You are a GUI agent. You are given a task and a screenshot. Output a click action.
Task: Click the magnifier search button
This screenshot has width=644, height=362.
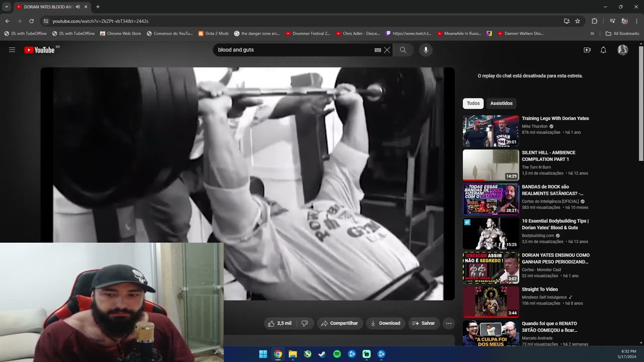point(403,50)
